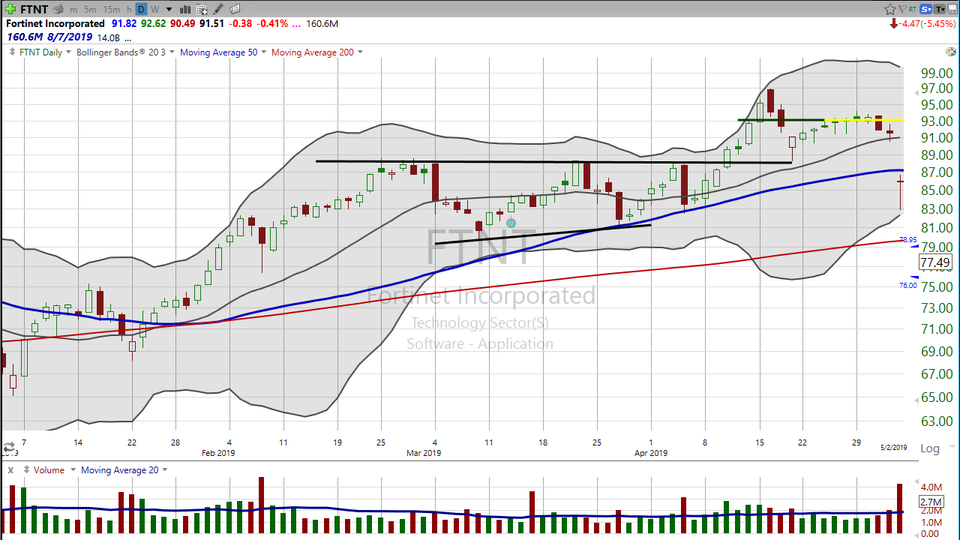Viewport: 960px width, 540px height.
Task: Click the RT real-time data indicator
Action: coord(912,9)
